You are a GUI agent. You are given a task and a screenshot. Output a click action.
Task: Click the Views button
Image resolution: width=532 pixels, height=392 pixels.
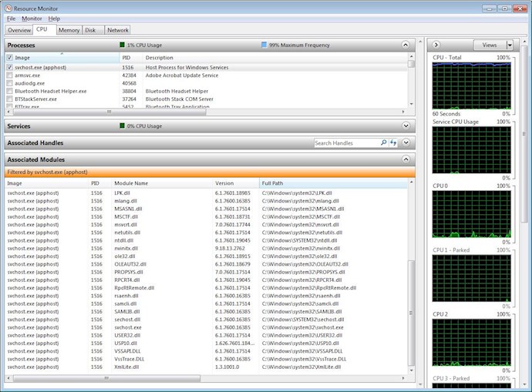[x=490, y=45]
